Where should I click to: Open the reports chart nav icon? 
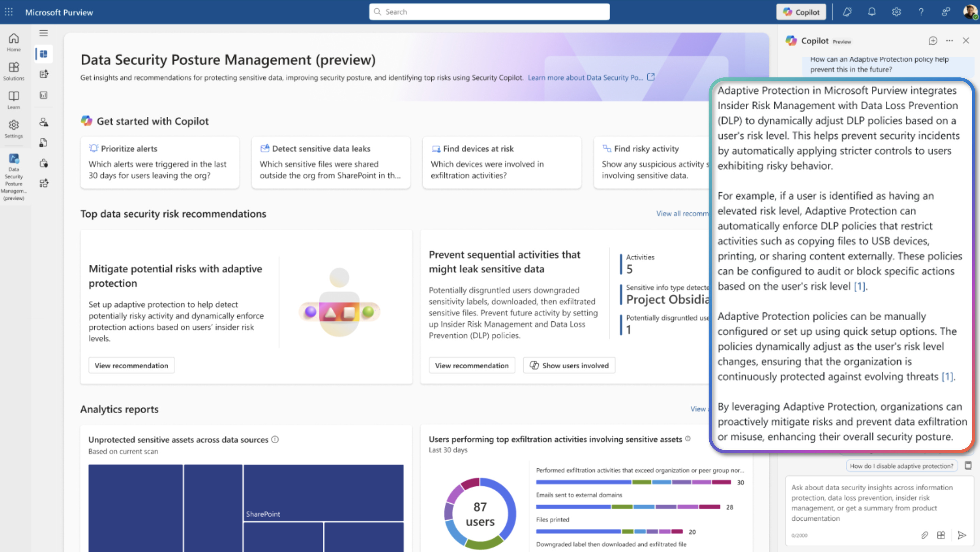(x=44, y=95)
